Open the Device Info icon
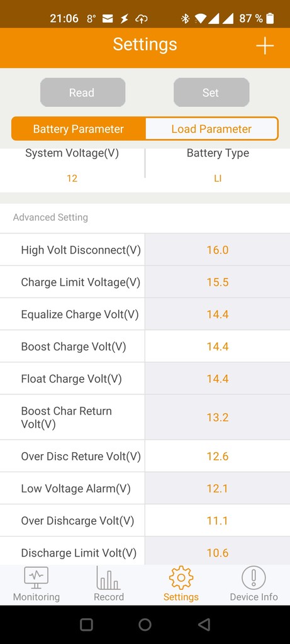290x644 pixels. point(254,577)
